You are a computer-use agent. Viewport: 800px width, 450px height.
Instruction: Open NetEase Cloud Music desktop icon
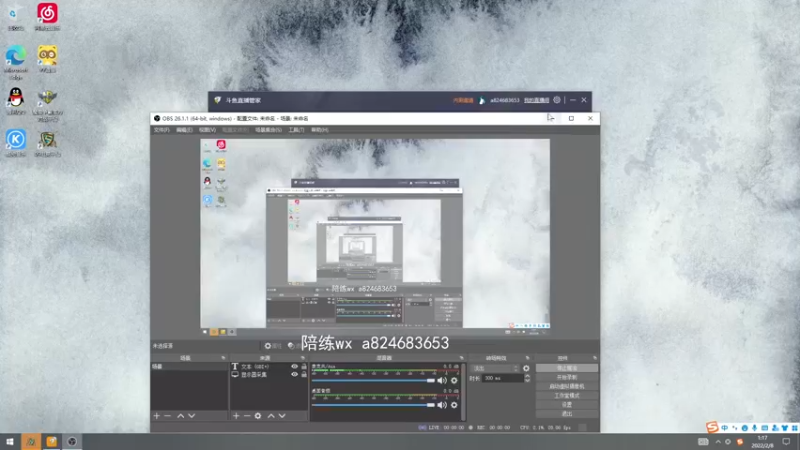(47, 15)
